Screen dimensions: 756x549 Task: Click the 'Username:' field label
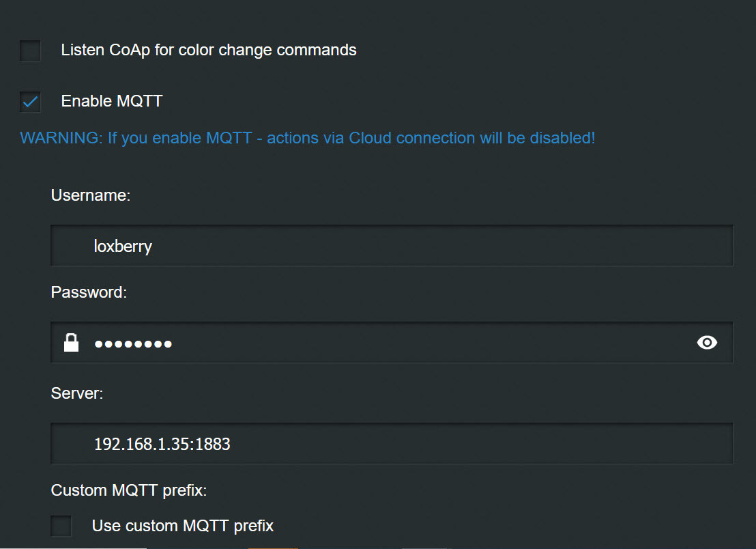pyautogui.click(x=90, y=195)
